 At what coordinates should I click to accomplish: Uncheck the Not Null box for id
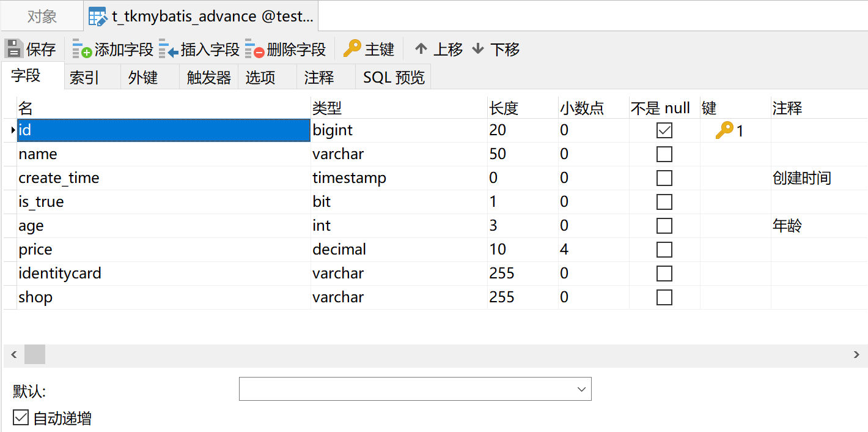tap(664, 130)
